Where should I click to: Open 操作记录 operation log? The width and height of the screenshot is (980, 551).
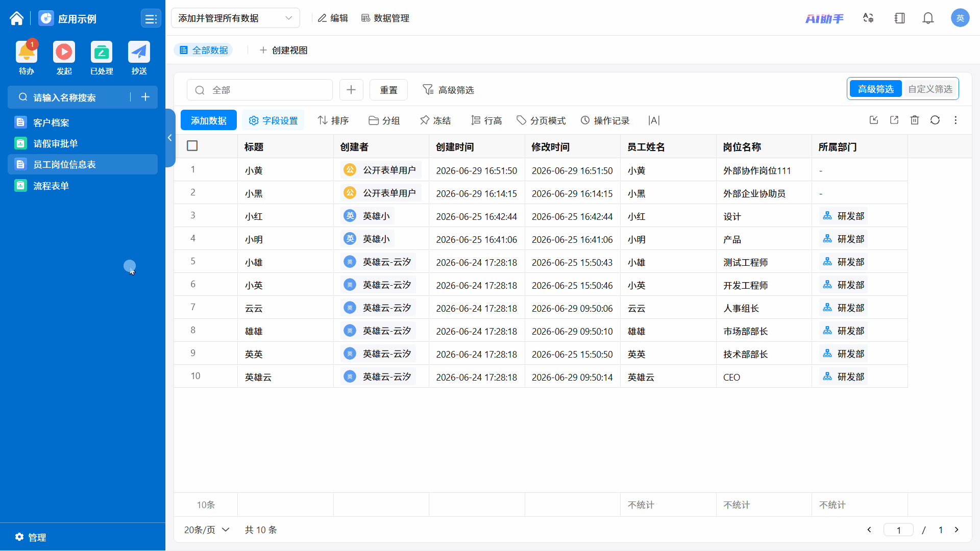(x=605, y=120)
